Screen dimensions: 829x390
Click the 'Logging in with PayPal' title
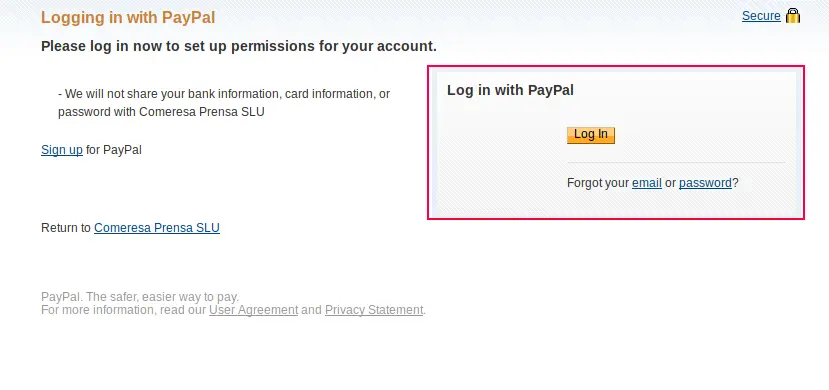[x=128, y=17]
